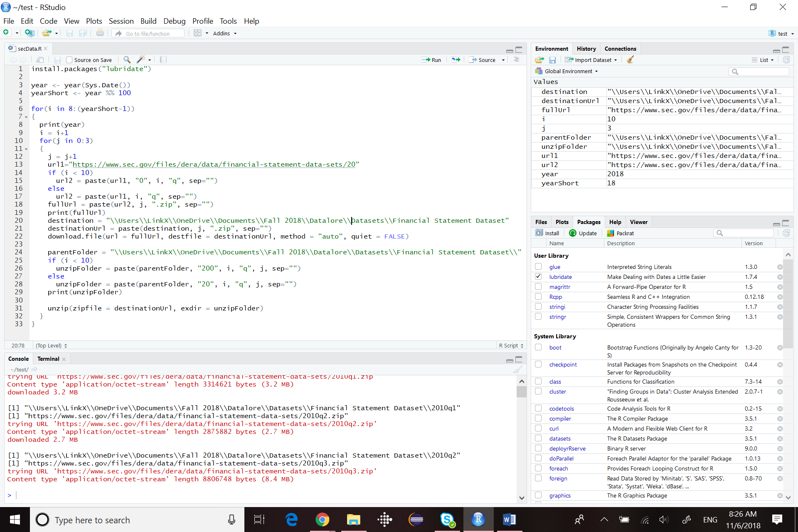Click the load workspace icon in Environment

click(x=539, y=60)
